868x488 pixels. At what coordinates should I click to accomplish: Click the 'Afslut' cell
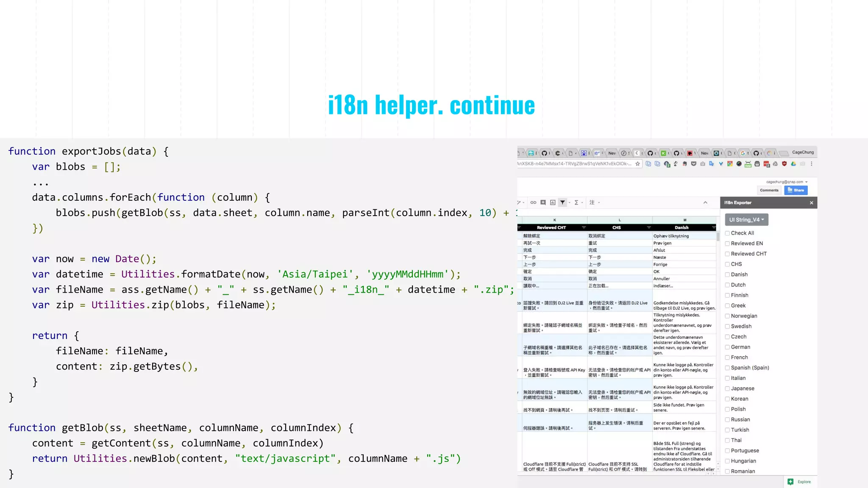pyautogui.click(x=684, y=250)
